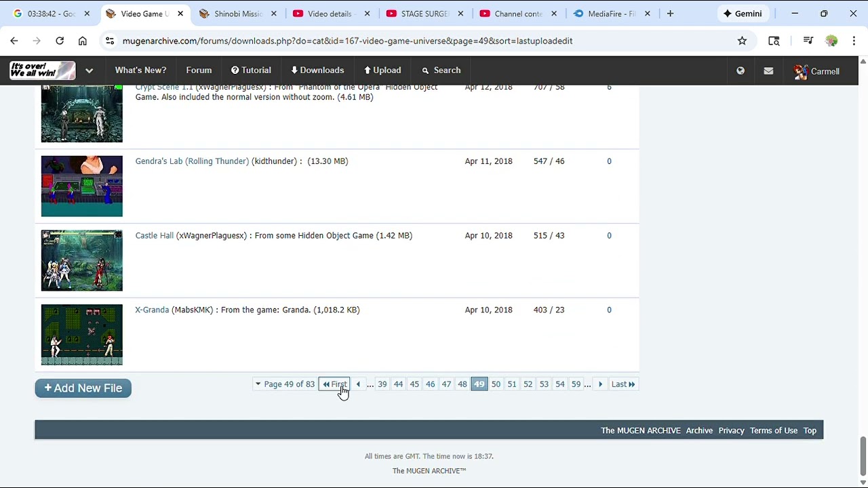Go to page 59
The image size is (868, 488).
[576, 384]
